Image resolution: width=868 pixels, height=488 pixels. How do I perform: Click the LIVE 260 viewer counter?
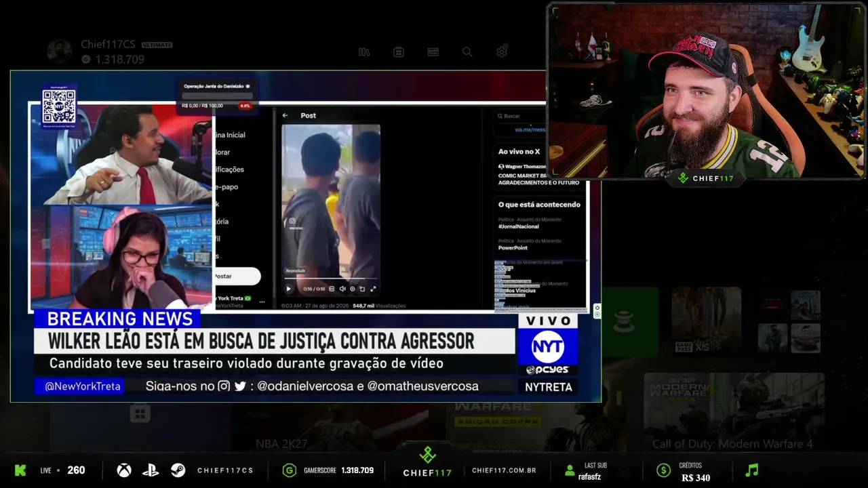(63, 470)
